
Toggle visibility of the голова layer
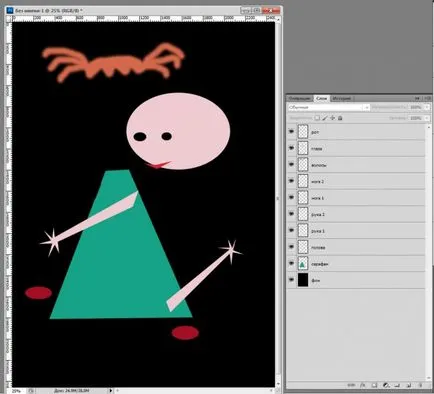click(x=292, y=247)
